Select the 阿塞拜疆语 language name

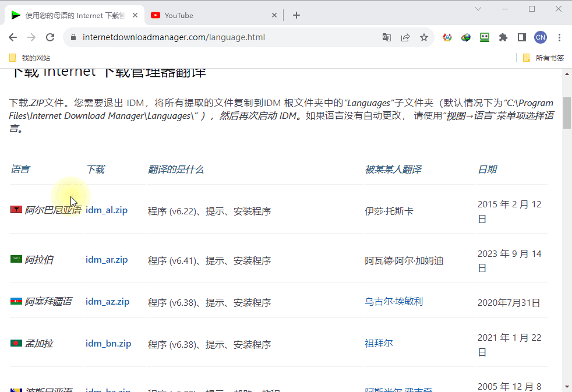coord(48,302)
